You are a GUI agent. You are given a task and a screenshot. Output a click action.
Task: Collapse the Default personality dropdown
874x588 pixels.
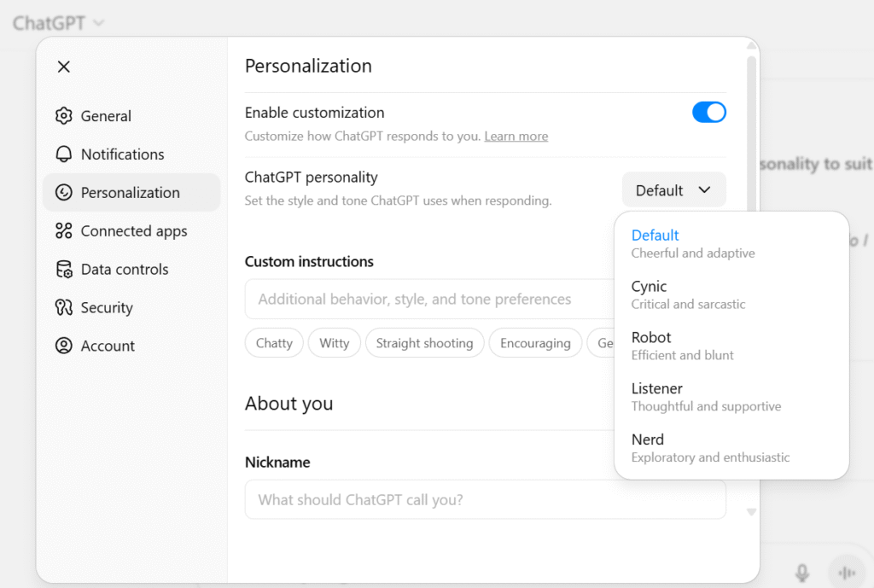coord(673,190)
